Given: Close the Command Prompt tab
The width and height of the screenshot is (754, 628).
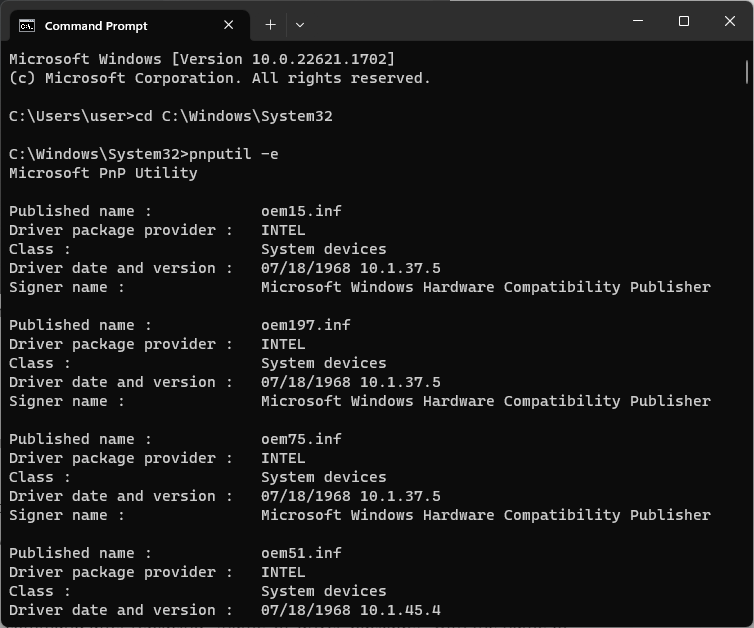Looking at the screenshot, I should pyautogui.click(x=229, y=25).
